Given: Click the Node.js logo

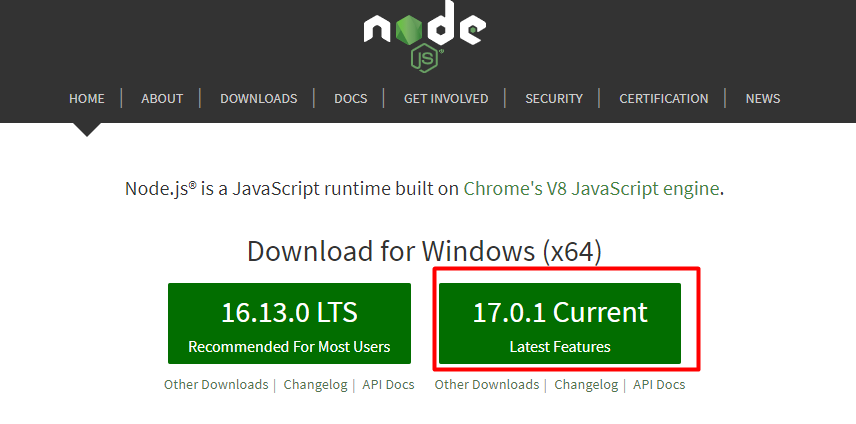Looking at the screenshot, I should tap(425, 36).
